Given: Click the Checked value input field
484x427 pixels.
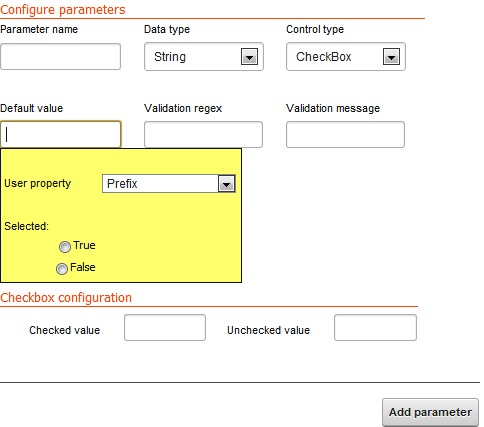Looking at the screenshot, I should [165, 328].
